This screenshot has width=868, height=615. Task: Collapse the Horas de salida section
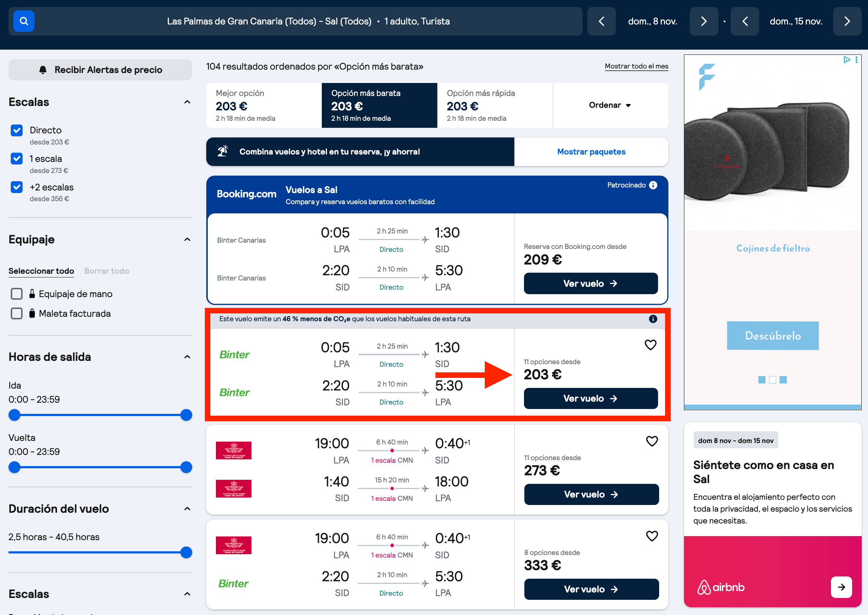[187, 357]
